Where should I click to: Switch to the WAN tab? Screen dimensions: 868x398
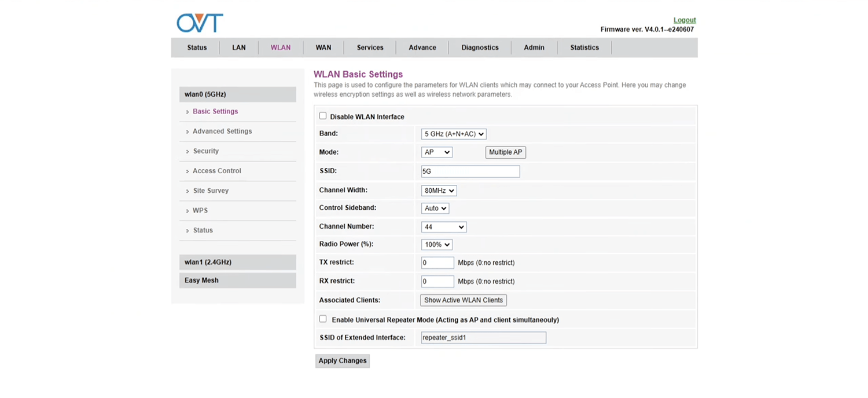pyautogui.click(x=323, y=48)
